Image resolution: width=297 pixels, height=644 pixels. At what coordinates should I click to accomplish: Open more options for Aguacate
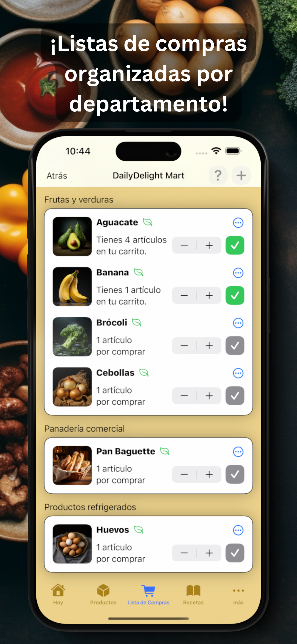(x=238, y=222)
